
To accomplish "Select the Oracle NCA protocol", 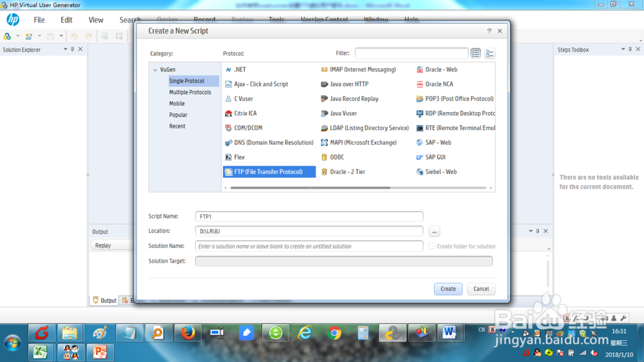I will pyautogui.click(x=435, y=84).
